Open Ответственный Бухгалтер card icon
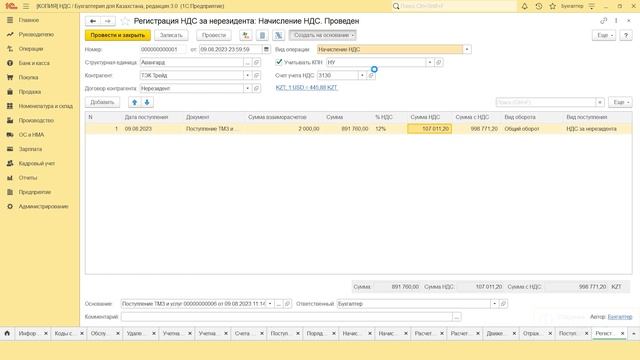The width and height of the screenshot is (640, 360). point(503,304)
